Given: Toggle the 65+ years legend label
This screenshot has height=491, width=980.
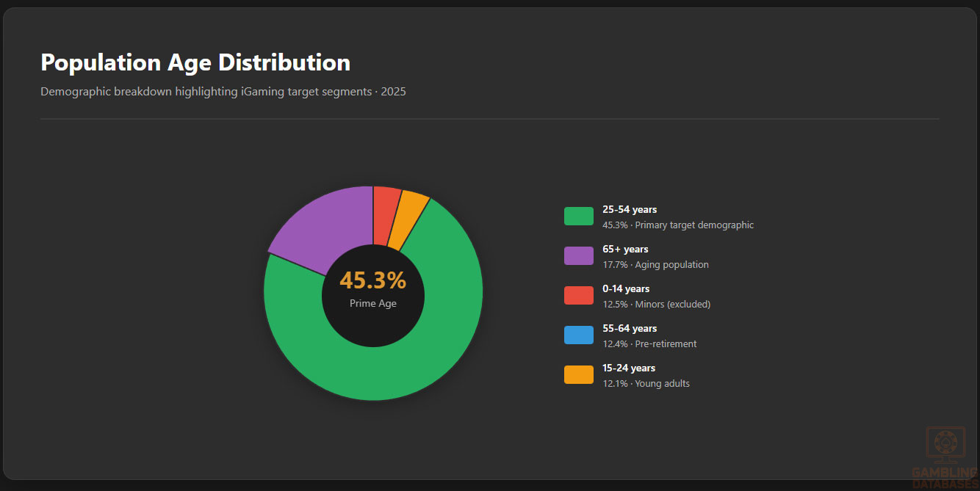Looking at the screenshot, I should coord(625,250).
